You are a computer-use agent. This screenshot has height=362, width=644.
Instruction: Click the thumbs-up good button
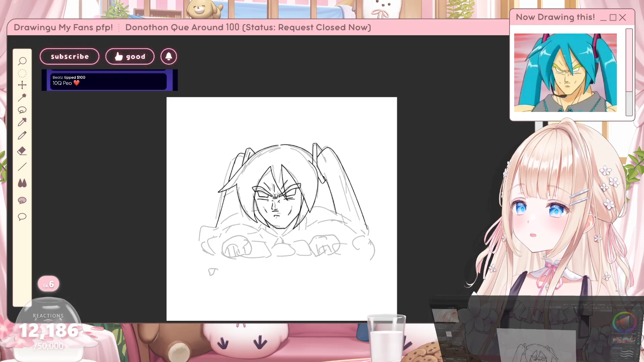[130, 57]
